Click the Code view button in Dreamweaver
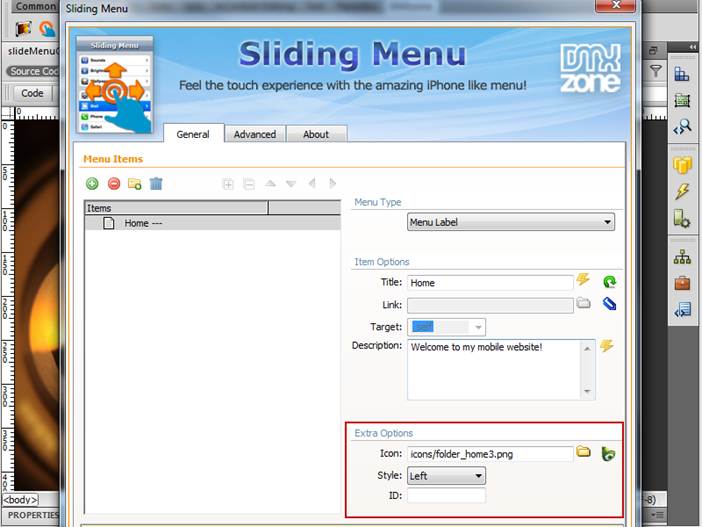The height and width of the screenshot is (527, 702). (32, 93)
